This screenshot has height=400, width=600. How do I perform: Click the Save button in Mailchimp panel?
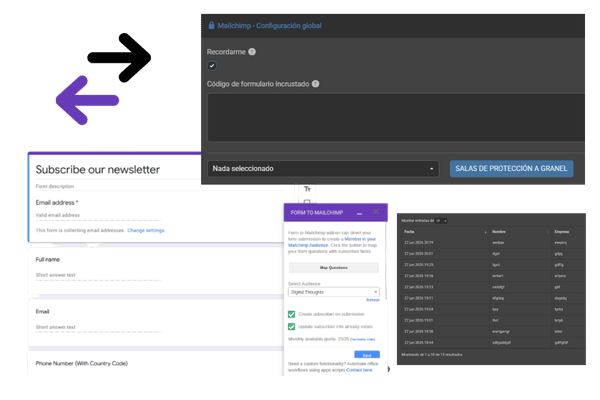(x=367, y=354)
